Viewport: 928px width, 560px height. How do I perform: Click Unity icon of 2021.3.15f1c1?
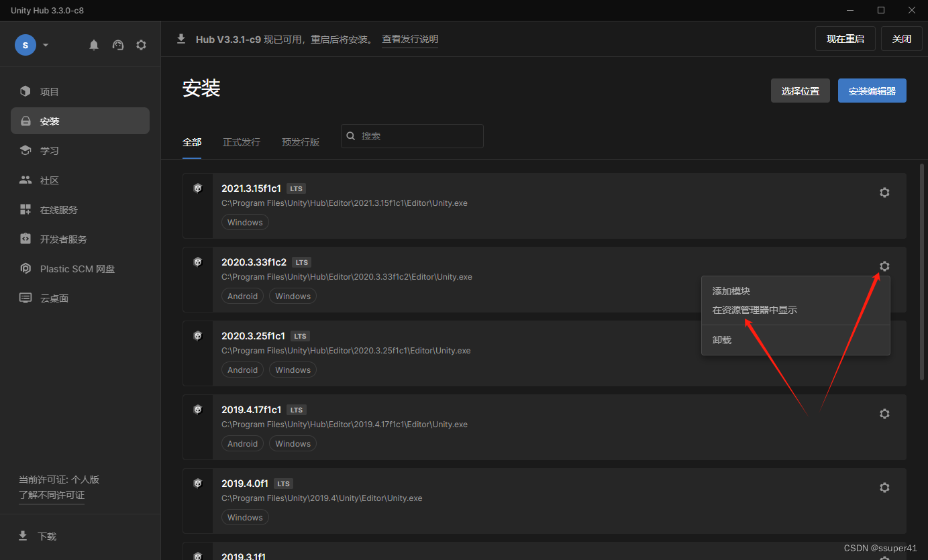(x=198, y=188)
